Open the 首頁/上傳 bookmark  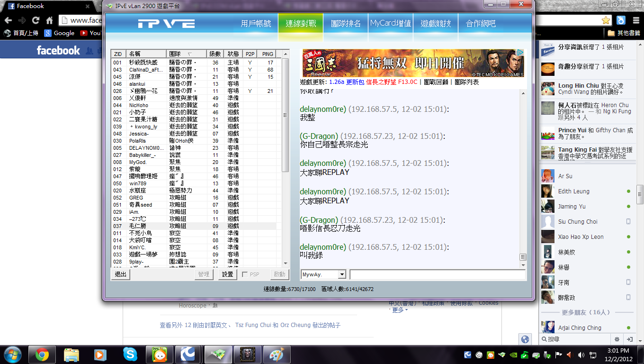coord(21,33)
